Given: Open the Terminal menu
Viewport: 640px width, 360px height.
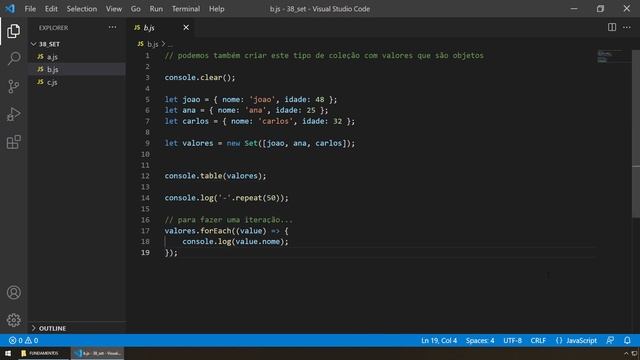Looking at the screenshot, I should (186, 9).
